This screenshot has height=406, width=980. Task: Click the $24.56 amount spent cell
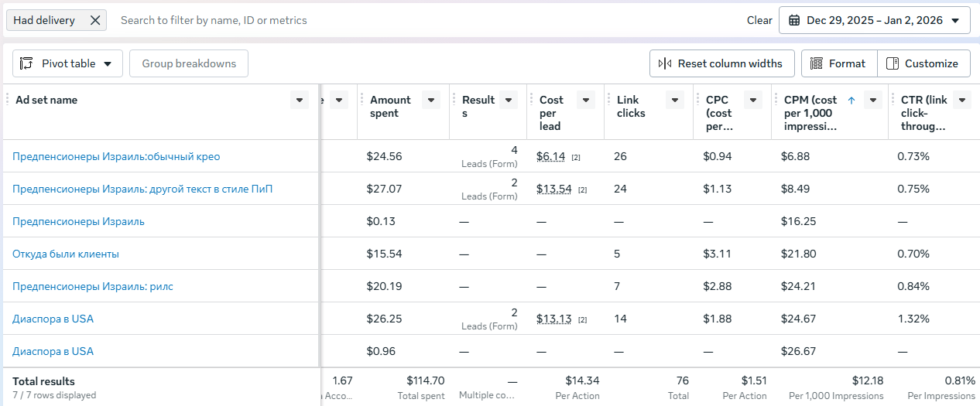(384, 156)
